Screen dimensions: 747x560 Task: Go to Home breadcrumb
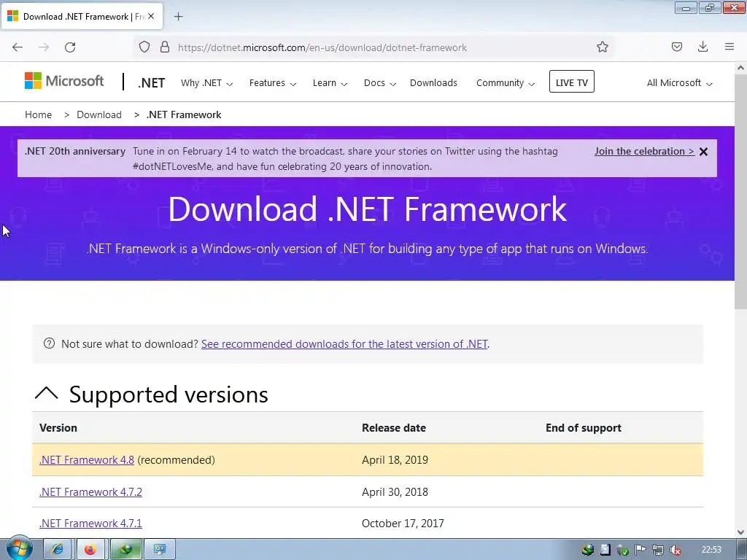(38, 114)
